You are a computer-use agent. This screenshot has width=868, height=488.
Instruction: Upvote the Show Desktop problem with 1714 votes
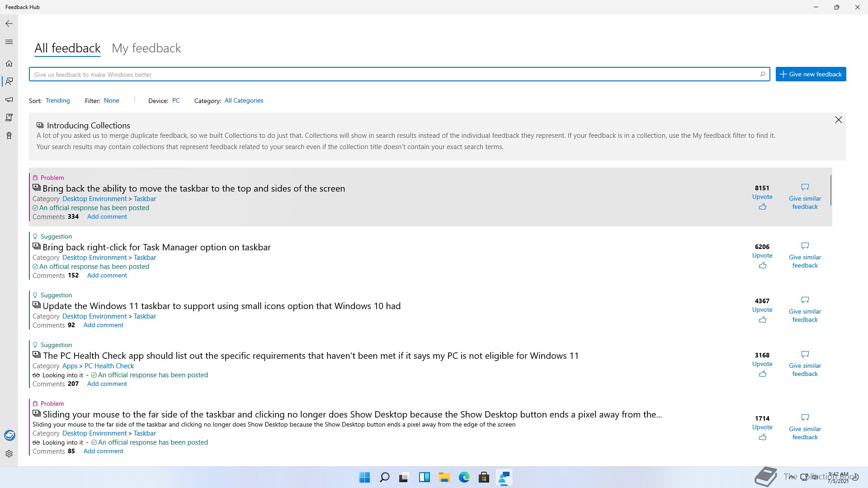[762, 432]
